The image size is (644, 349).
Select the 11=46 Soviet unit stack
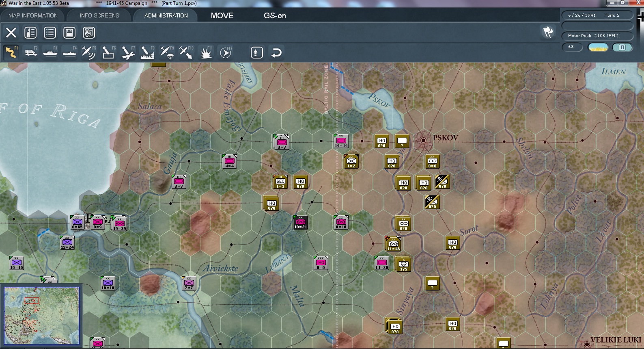pyautogui.click(x=393, y=243)
